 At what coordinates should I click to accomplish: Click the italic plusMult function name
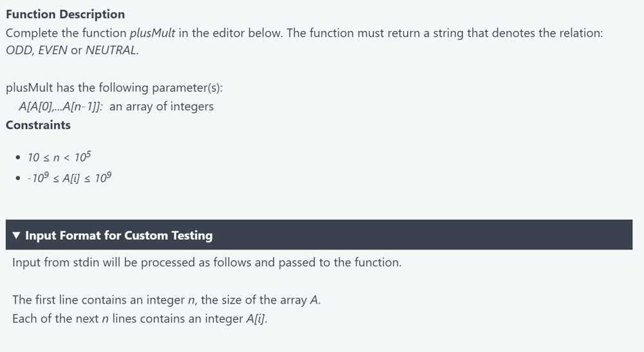(153, 34)
